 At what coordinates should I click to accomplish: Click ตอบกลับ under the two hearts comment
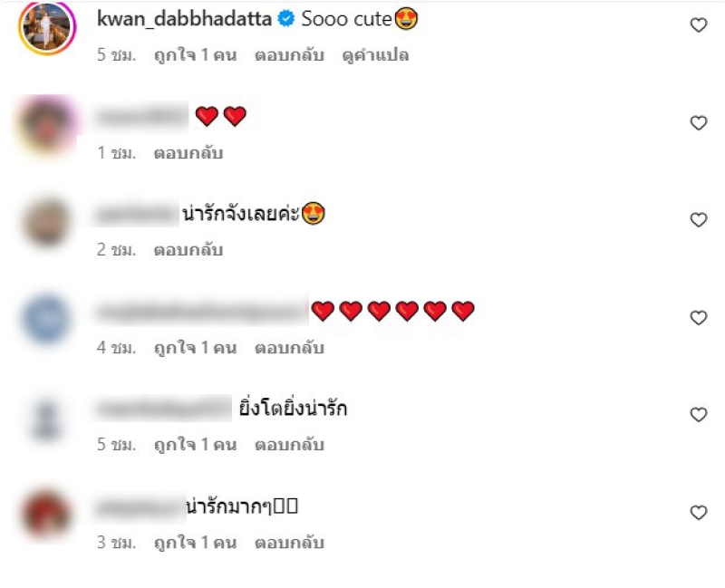pos(188,152)
